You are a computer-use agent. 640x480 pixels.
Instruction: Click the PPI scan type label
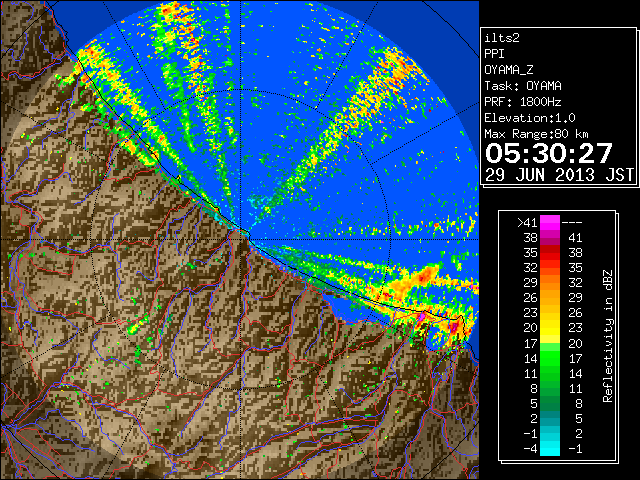click(494, 54)
